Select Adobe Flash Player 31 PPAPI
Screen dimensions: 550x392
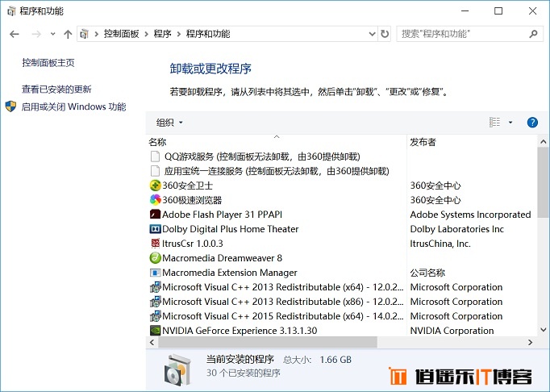pyautogui.click(x=222, y=215)
